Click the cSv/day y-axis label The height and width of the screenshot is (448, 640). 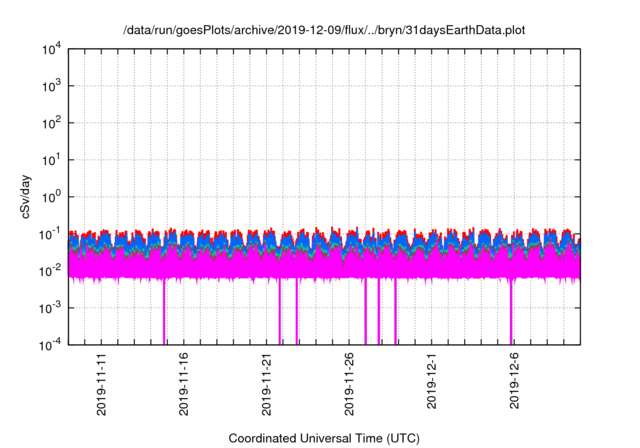point(26,197)
